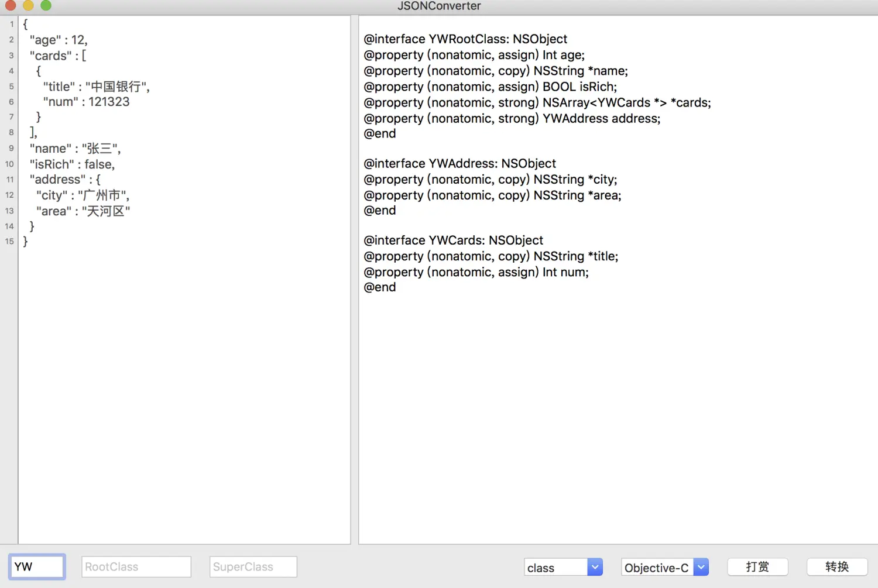Image resolution: width=878 pixels, height=588 pixels.
Task: Focus the SuperClass text field
Action: point(253,567)
